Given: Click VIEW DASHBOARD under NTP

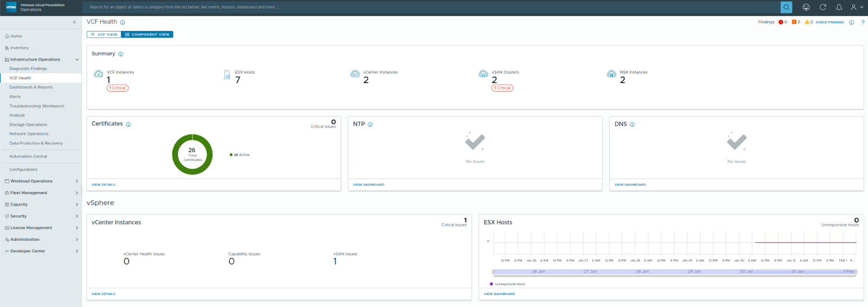Looking at the screenshot, I should [369, 185].
